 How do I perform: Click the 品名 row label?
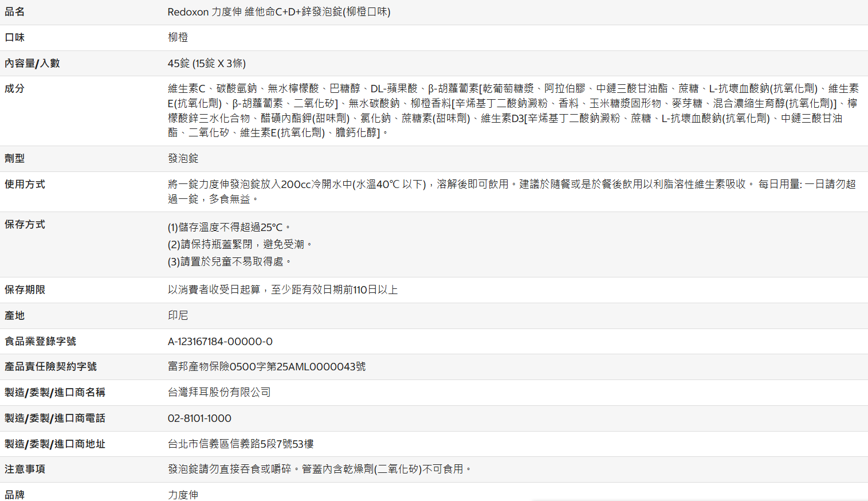click(15, 12)
